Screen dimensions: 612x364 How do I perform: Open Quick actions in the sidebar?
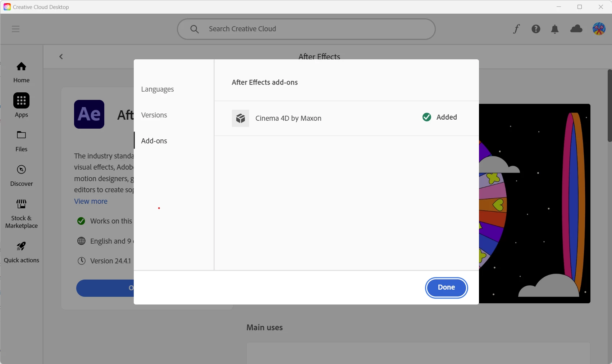click(21, 252)
